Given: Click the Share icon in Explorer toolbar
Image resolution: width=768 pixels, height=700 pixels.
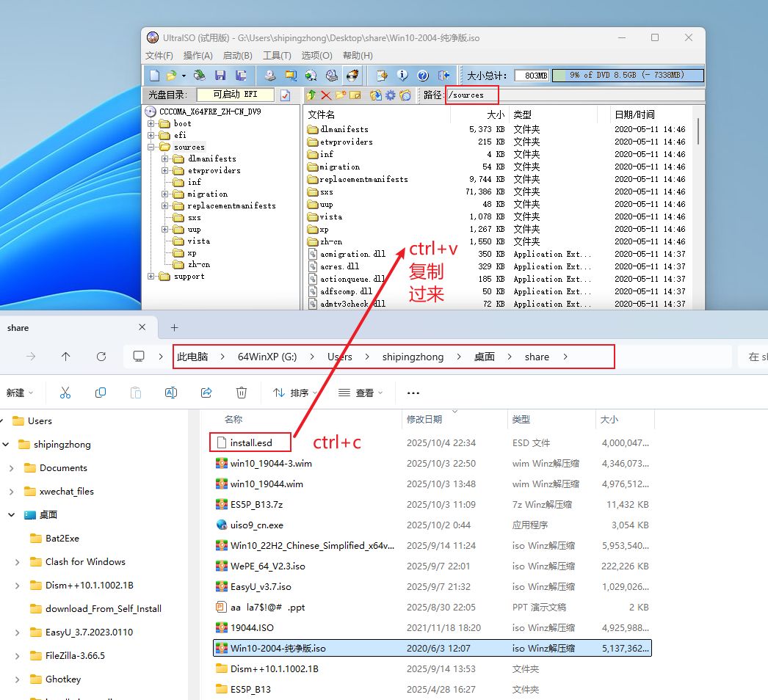Looking at the screenshot, I should [x=206, y=393].
